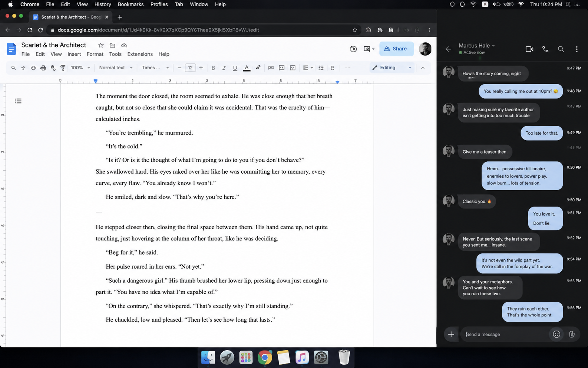Go back in the Marcus Hale chat

[x=448, y=49]
